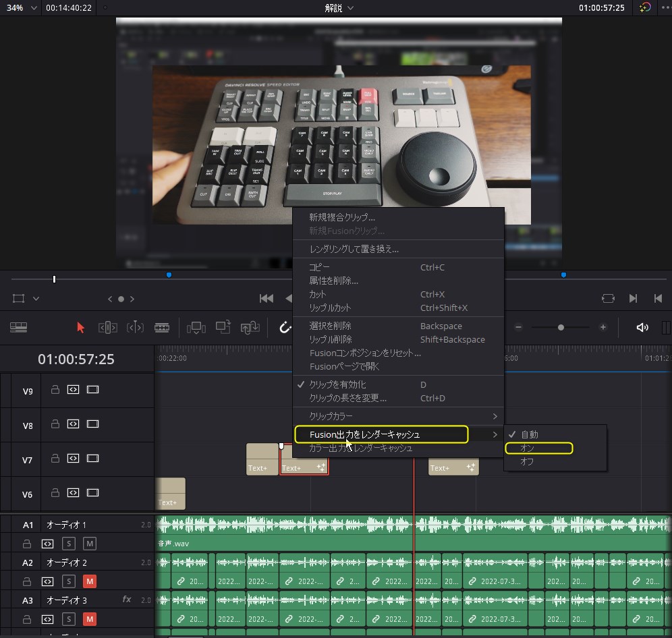Open the transform overlay dropdown arrow

click(x=36, y=299)
